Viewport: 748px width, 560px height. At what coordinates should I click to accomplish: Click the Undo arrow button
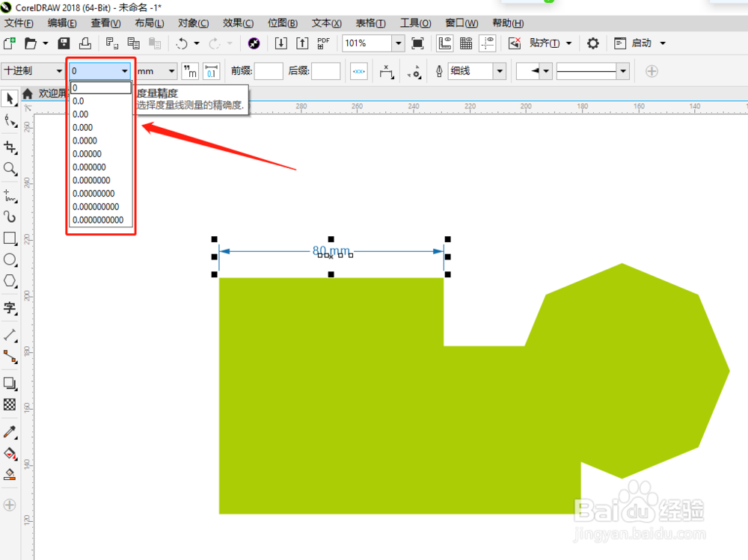pyautogui.click(x=182, y=43)
